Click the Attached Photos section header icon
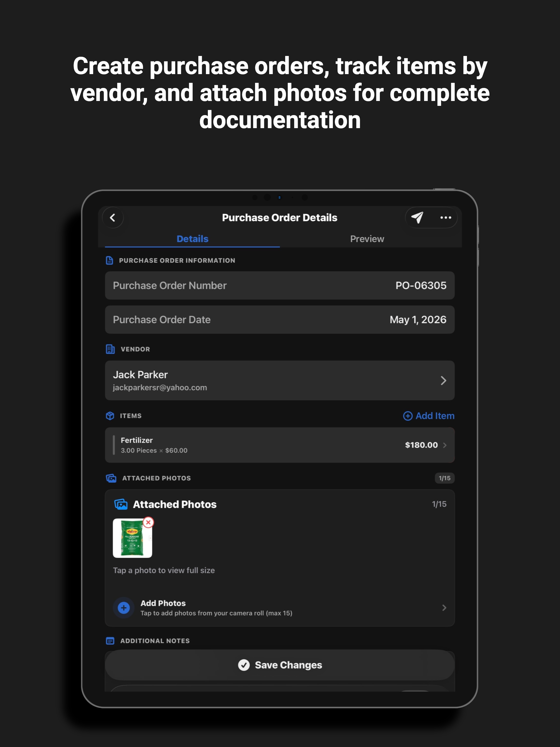 pyautogui.click(x=111, y=478)
